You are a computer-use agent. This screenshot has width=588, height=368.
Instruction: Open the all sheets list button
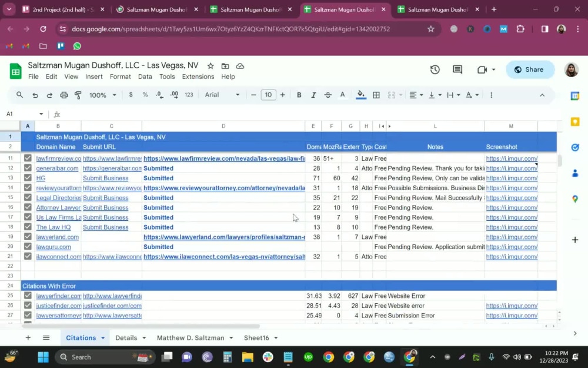(x=46, y=338)
